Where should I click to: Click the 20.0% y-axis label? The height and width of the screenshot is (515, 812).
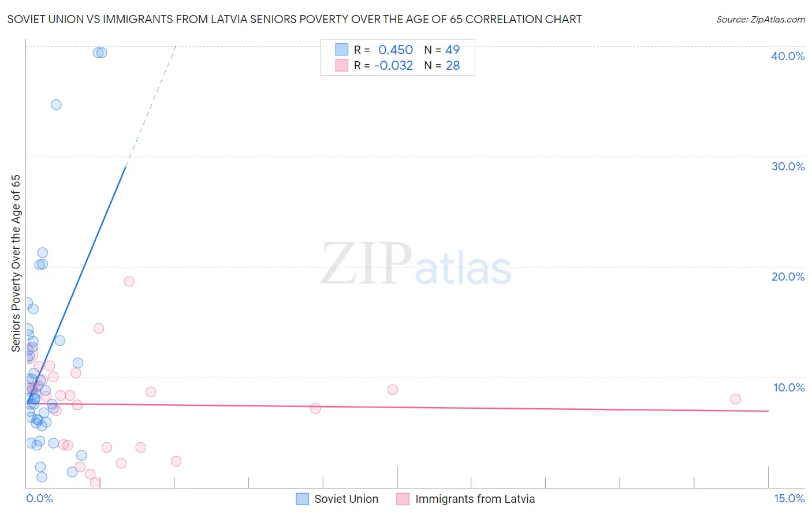coord(788,277)
